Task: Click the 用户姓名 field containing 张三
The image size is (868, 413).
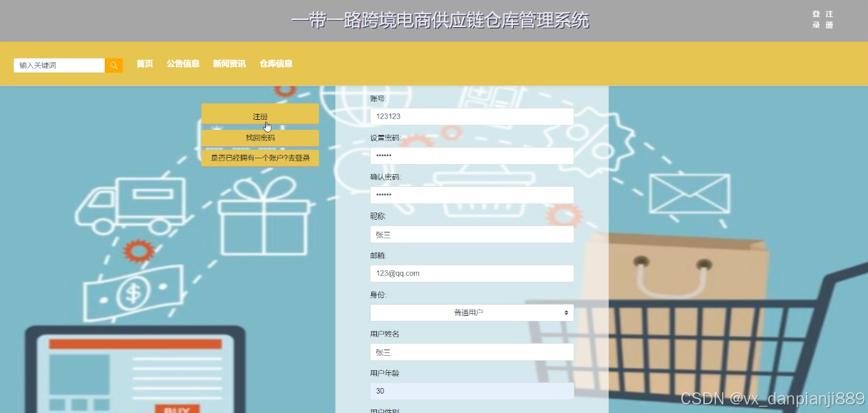Action: click(472, 352)
